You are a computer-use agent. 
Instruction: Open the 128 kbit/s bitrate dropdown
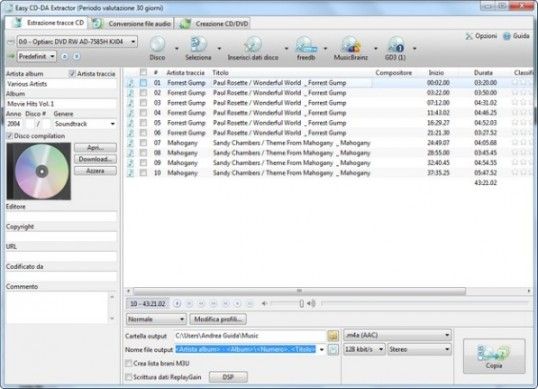coord(364,349)
